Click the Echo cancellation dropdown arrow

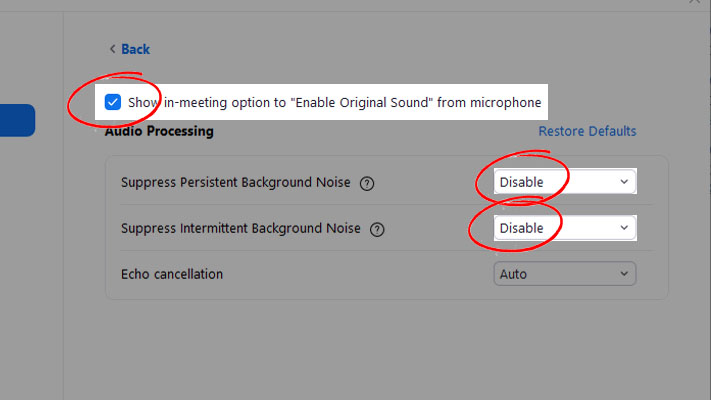[x=624, y=273]
